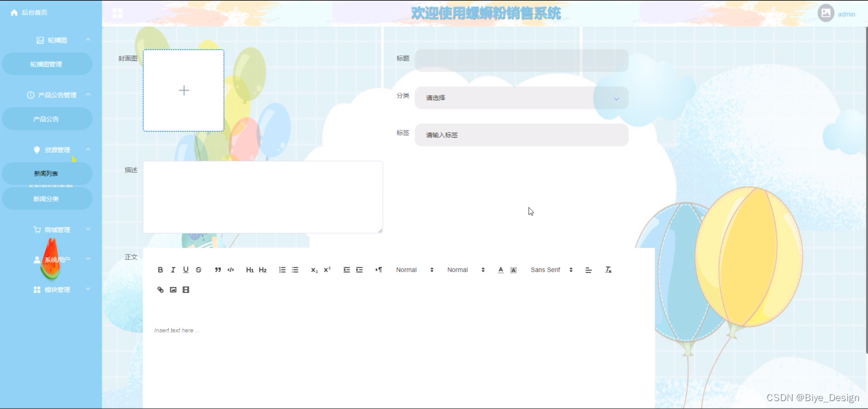Apply Heading 2 style

click(x=263, y=270)
